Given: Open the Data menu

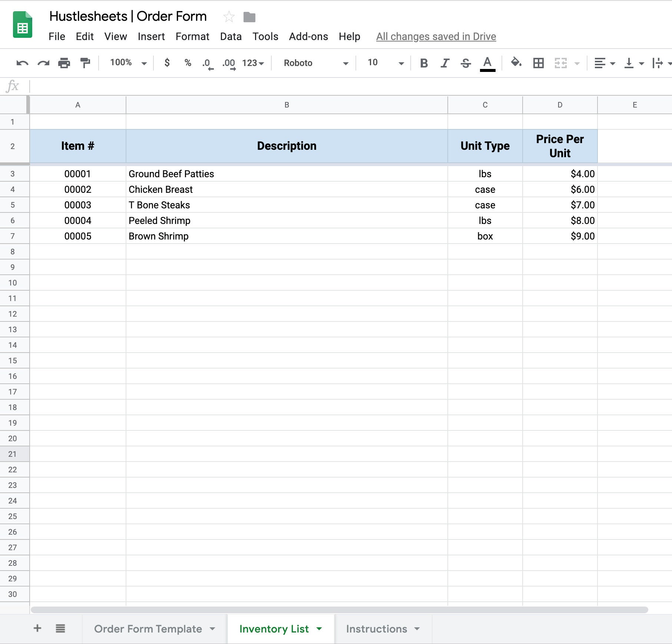Looking at the screenshot, I should tap(231, 36).
